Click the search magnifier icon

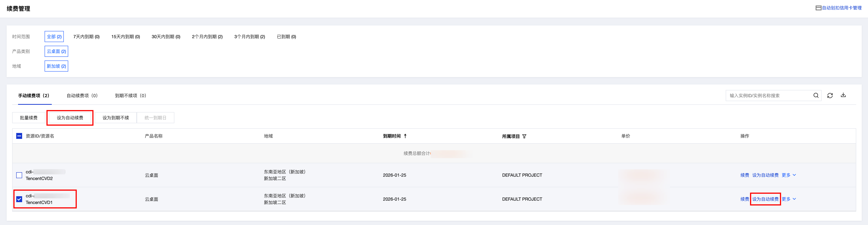pyautogui.click(x=816, y=96)
